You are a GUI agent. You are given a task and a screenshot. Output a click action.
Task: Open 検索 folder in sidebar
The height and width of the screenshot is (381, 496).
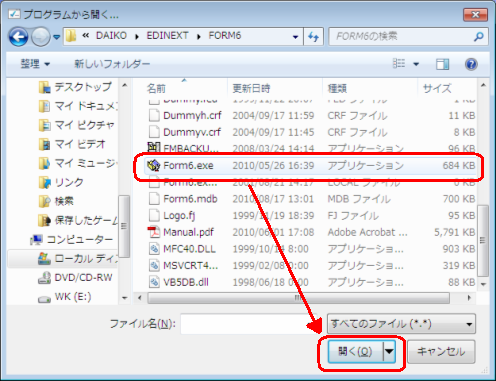[x=56, y=201]
